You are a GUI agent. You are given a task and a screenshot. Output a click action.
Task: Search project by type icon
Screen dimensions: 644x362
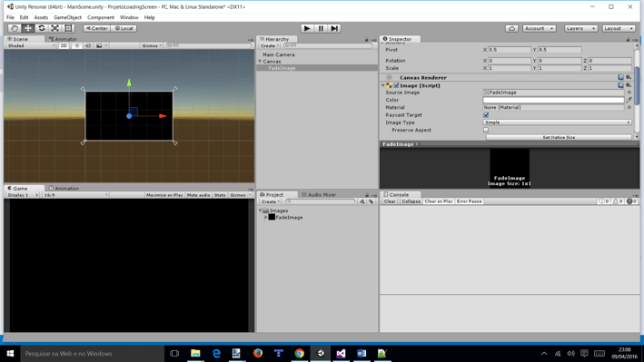(362, 201)
